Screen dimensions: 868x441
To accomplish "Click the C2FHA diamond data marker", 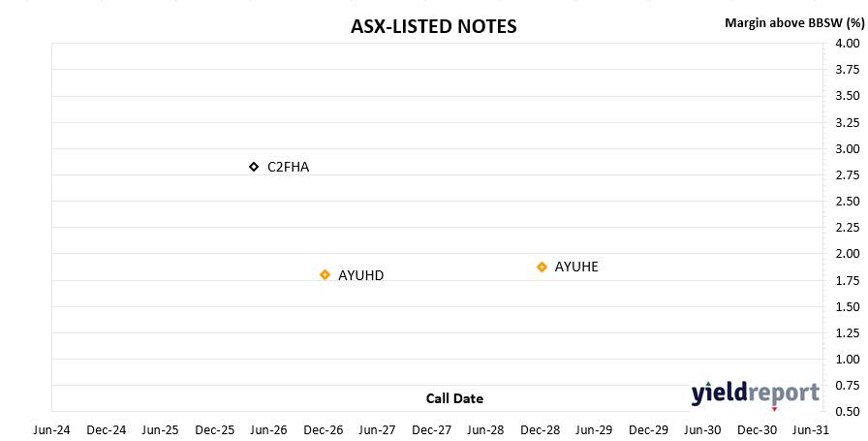I will 254,167.
